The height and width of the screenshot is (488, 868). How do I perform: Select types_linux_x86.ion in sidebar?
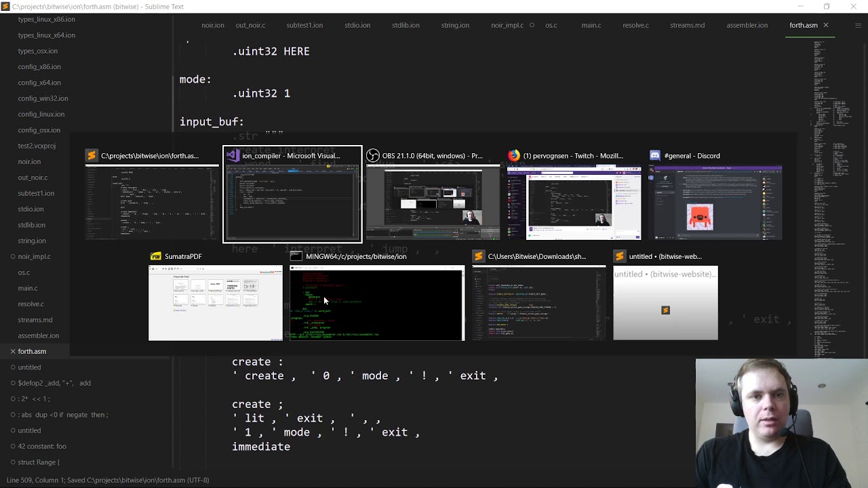pyautogui.click(x=46, y=19)
